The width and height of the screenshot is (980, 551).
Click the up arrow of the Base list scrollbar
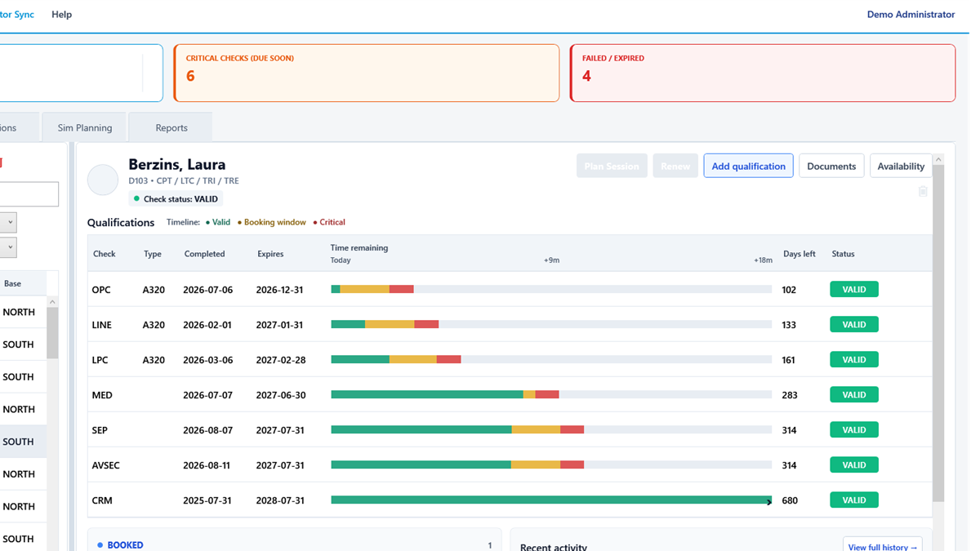click(x=52, y=302)
